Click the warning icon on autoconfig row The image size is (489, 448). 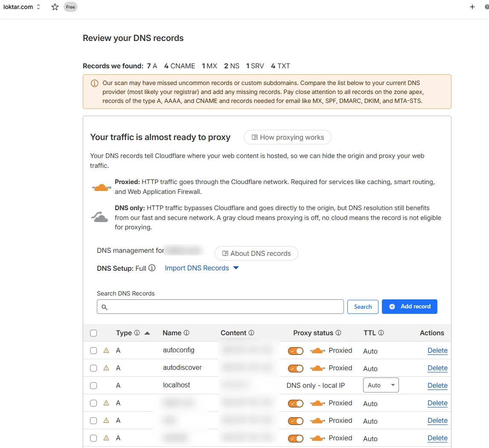click(106, 351)
